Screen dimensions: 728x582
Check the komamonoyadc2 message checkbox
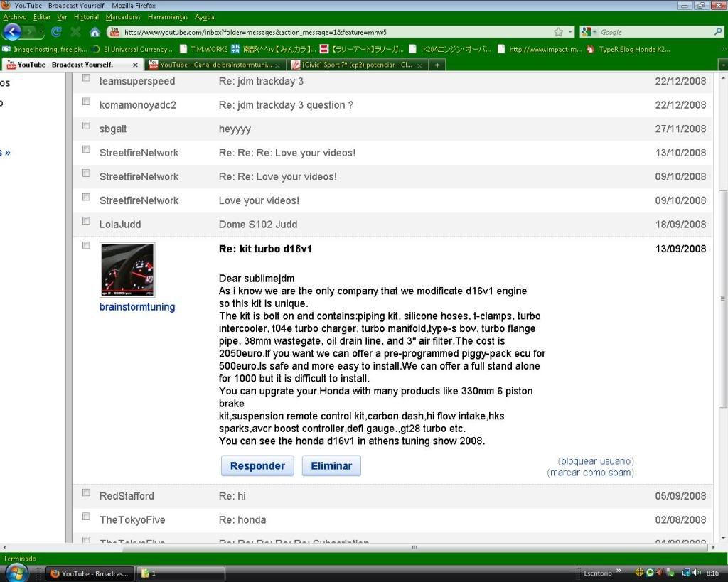click(86, 101)
